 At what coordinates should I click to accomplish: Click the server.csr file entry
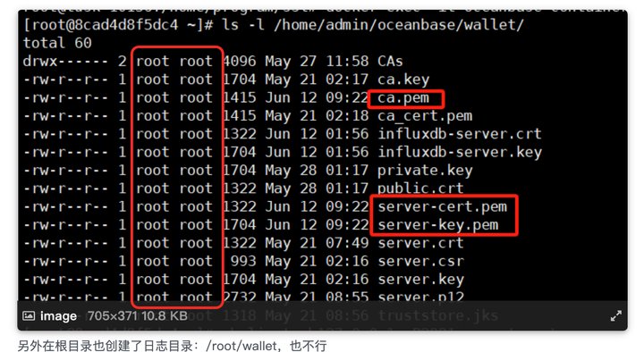coord(421,262)
